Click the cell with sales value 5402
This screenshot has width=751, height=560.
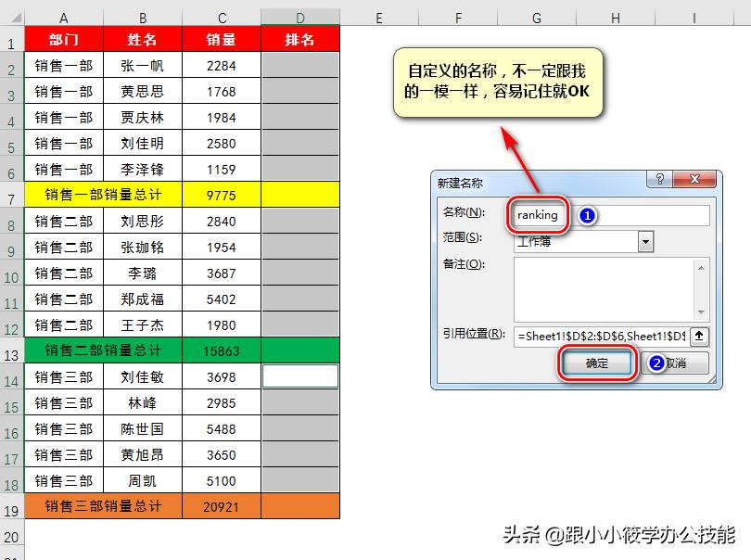(221, 299)
